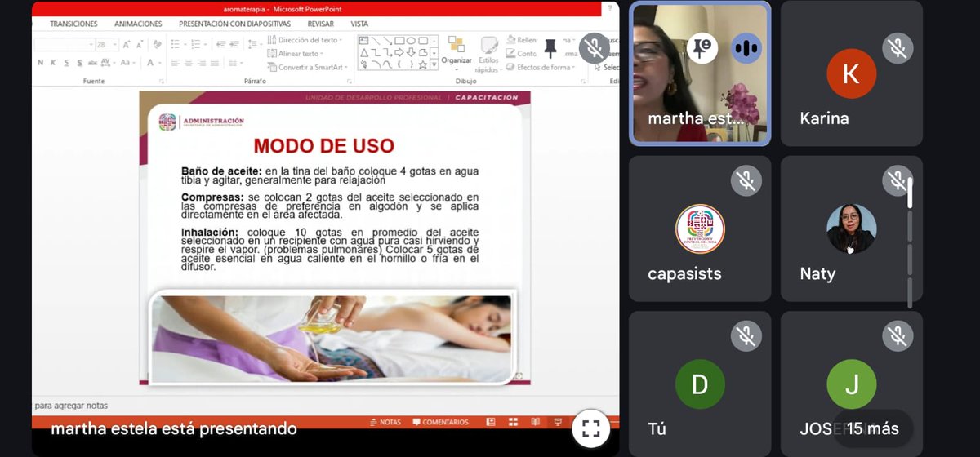
Task: Click audio indicator on martha's tile
Action: (x=746, y=48)
